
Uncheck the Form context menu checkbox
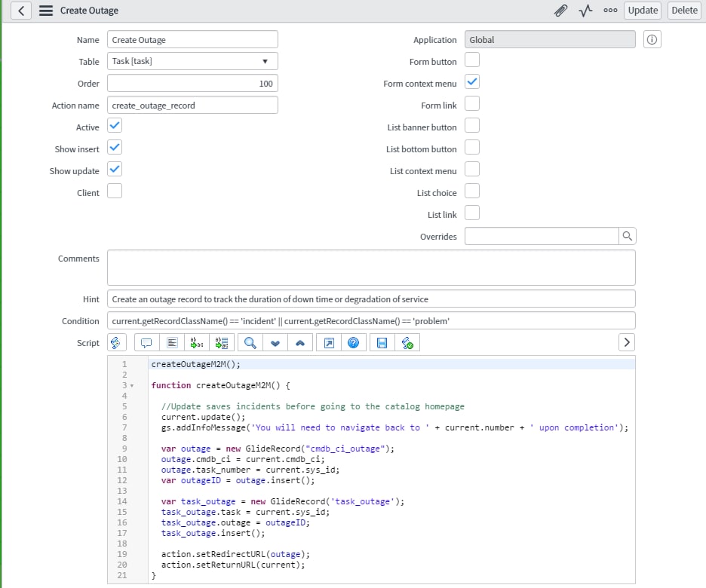click(472, 81)
